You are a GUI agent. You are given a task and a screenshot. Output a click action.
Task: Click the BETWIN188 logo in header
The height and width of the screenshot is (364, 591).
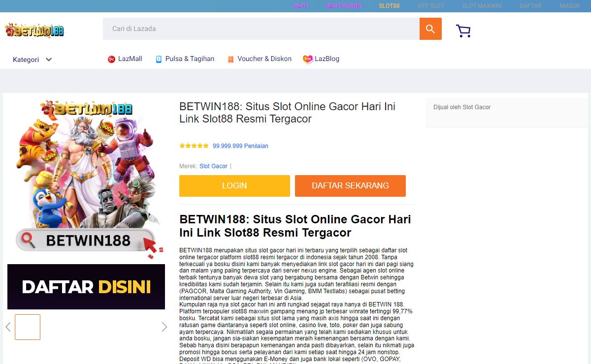34,30
